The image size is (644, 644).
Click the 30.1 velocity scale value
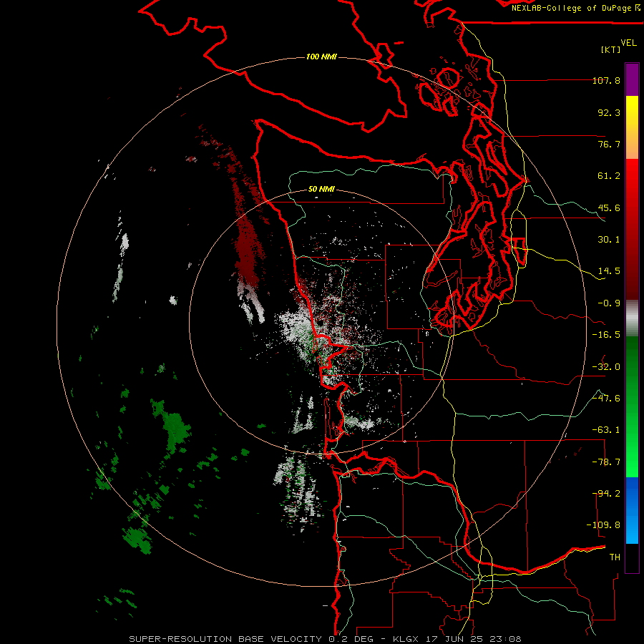(609, 240)
